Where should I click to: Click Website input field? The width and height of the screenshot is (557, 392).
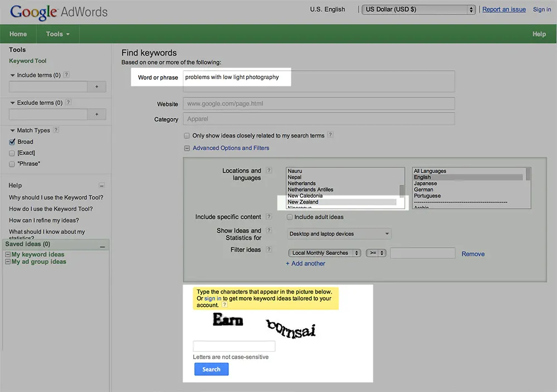tap(319, 104)
